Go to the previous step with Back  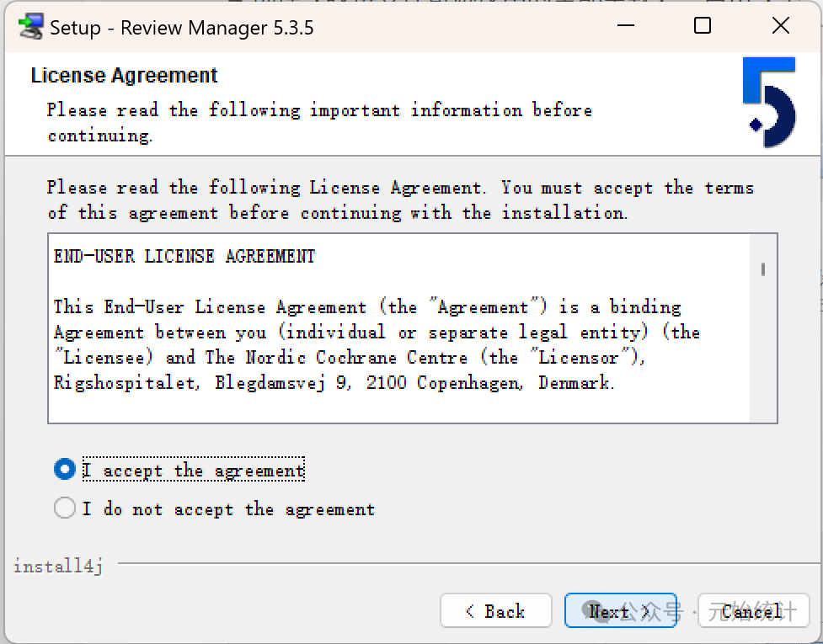point(495,611)
